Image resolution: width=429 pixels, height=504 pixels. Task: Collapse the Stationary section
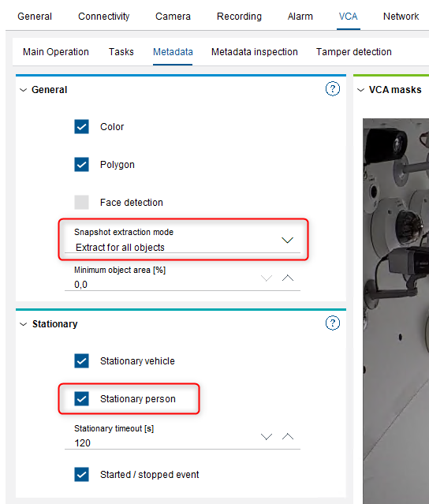[23, 324]
